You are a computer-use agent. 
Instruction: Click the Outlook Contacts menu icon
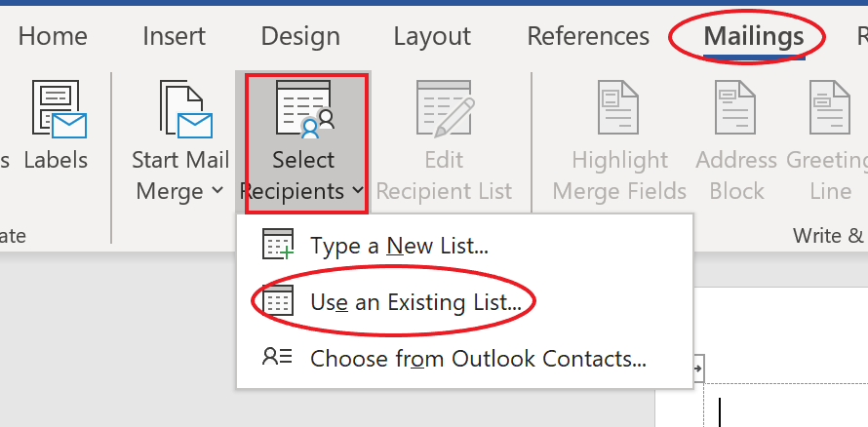click(278, 358)
